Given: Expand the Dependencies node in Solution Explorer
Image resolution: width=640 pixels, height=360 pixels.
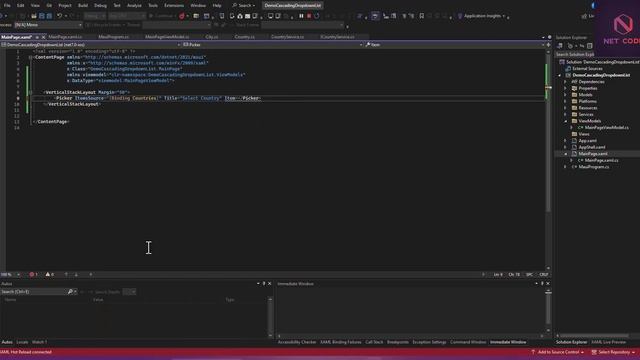Looking at the screenshot, I should click(565, 82).
